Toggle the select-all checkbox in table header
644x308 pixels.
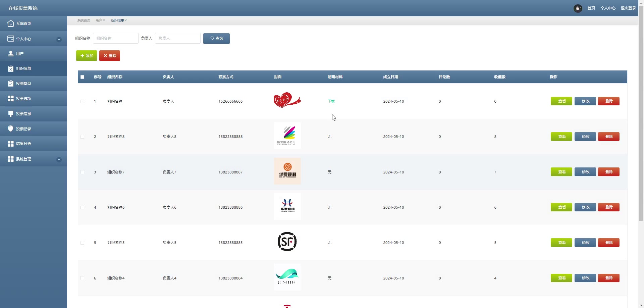pos(83,77)
